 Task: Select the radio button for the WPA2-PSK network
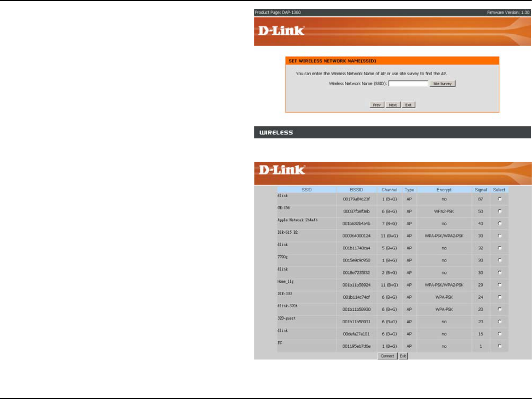(x=500, y=211)
